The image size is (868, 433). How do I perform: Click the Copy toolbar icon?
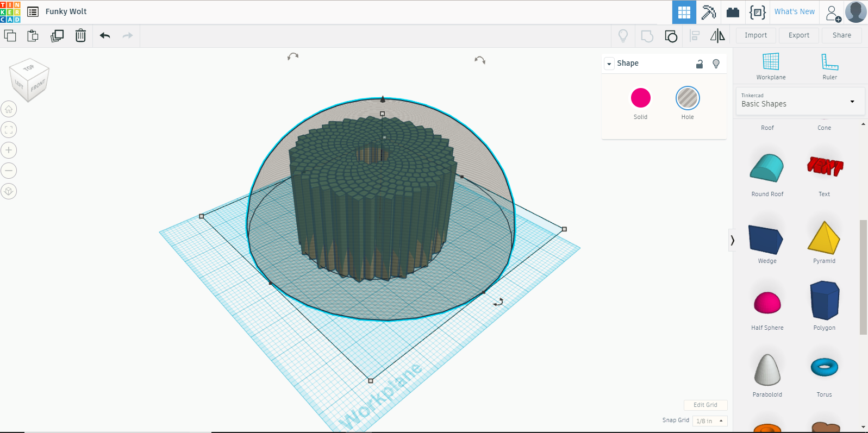pos(10,36)
